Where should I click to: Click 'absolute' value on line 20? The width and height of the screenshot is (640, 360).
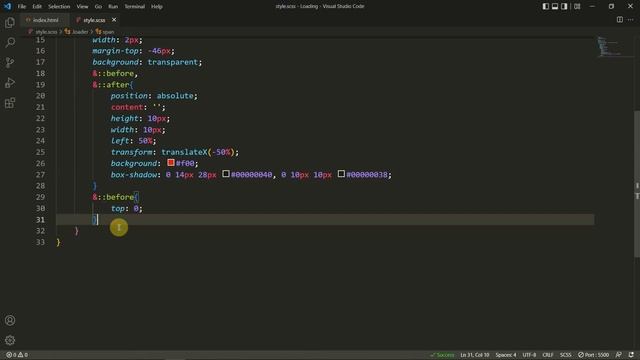tap(175, 96)
